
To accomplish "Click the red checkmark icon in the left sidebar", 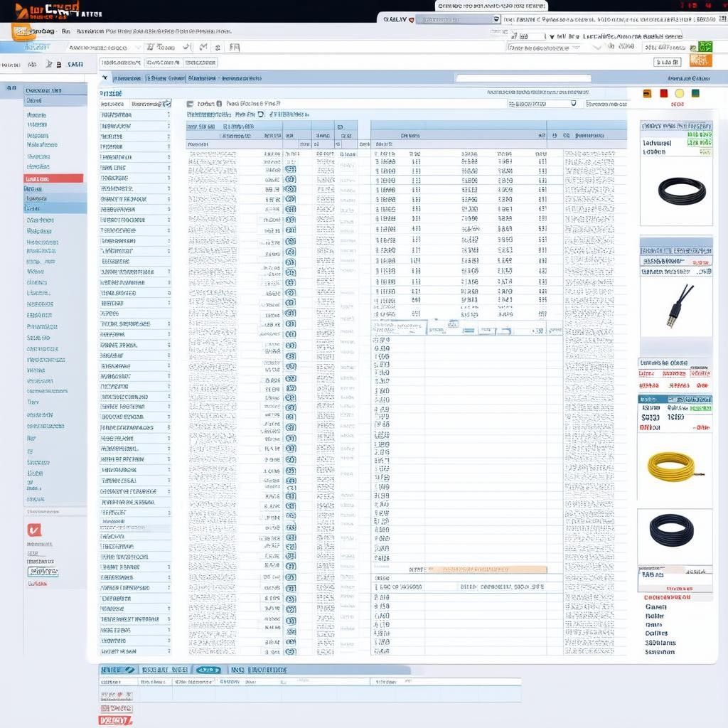I will [x=33, y=530].
